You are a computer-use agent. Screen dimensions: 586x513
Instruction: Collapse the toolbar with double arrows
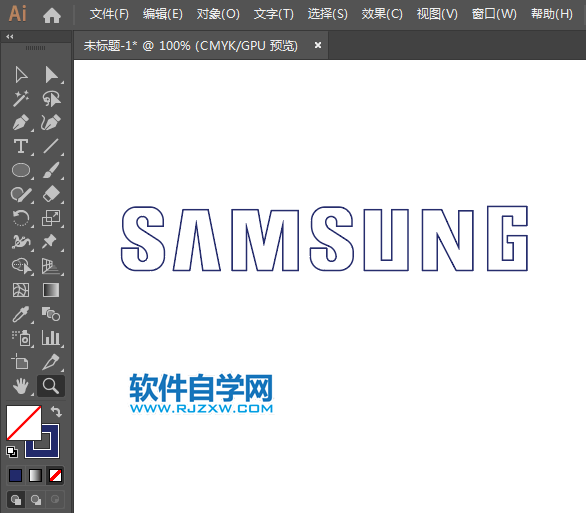10,37
